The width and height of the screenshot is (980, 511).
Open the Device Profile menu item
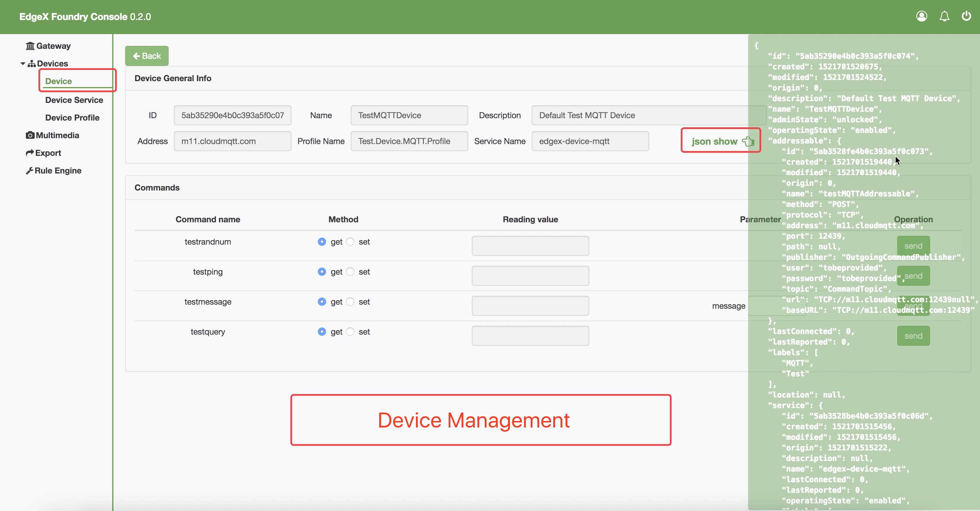(72, 118)
